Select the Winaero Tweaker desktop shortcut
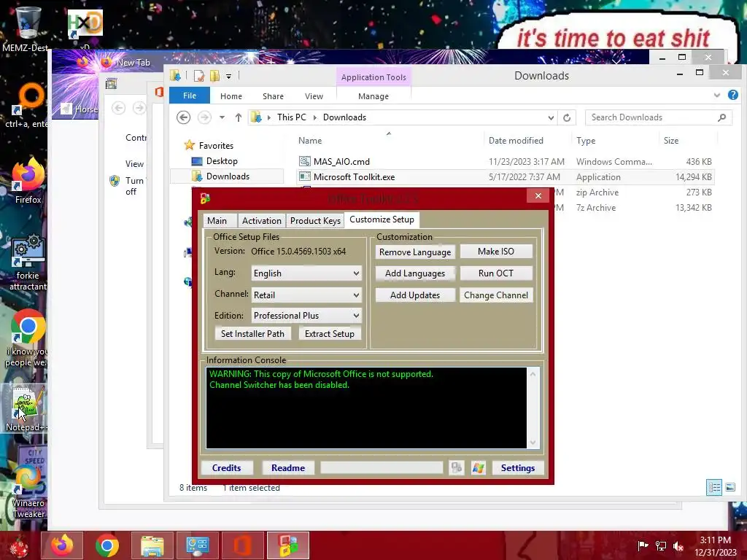Viewport: 747px width, 560px height. (x=28, y=491)
